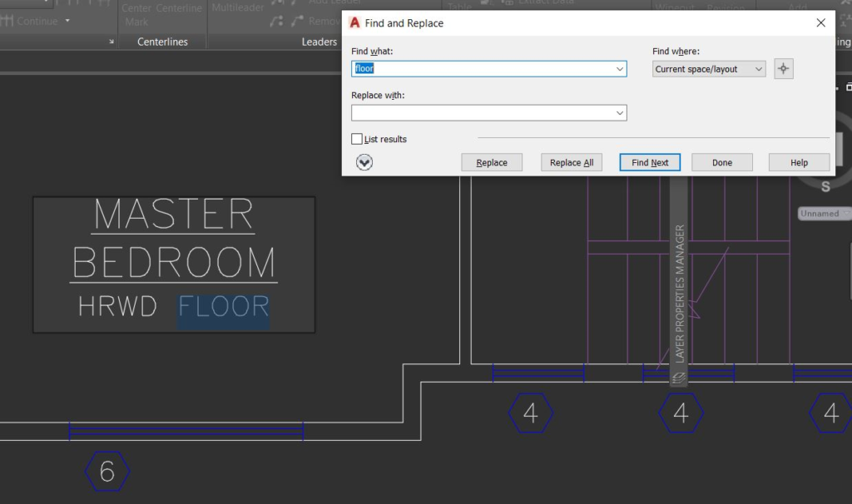Click the select objects crosshair icon
The width and height of the screenshot is (852, 504).
pyautogui.click(x=783, y=68)
